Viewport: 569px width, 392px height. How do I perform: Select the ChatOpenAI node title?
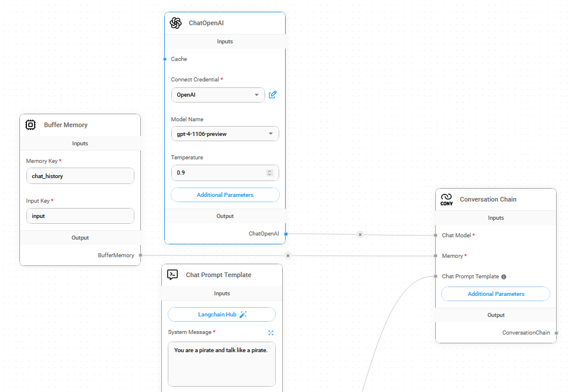coord(206,23)
